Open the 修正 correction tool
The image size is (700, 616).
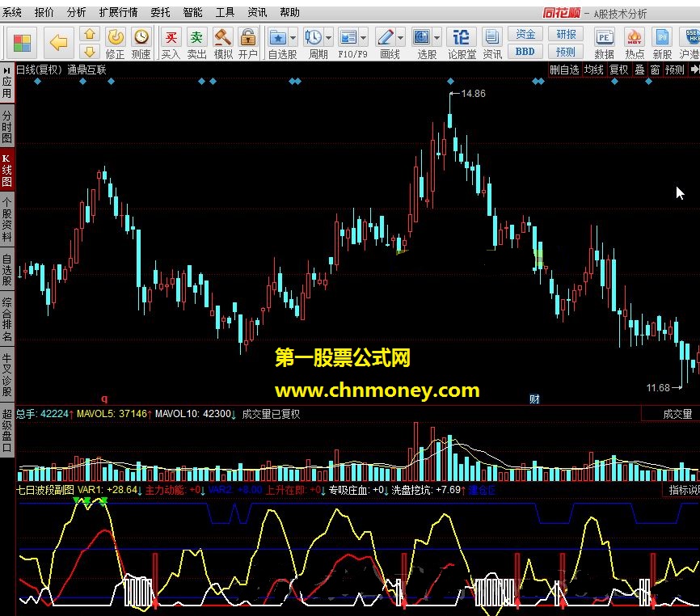(x=115, y=44)
